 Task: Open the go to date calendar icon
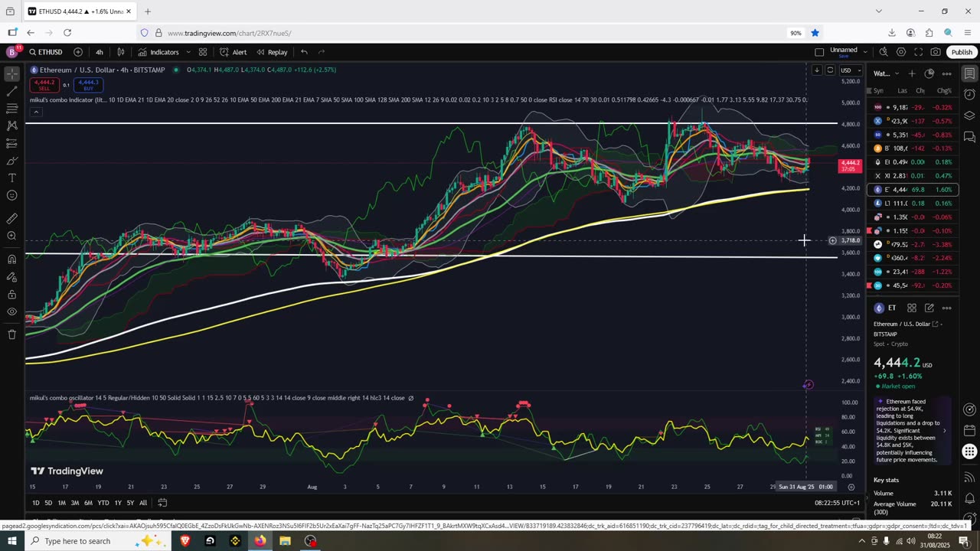[162, 503]
